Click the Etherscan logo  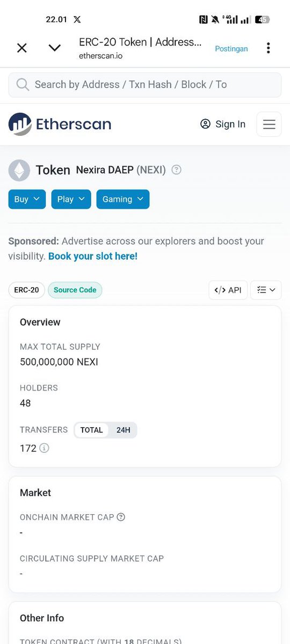[x=60, y=124]
